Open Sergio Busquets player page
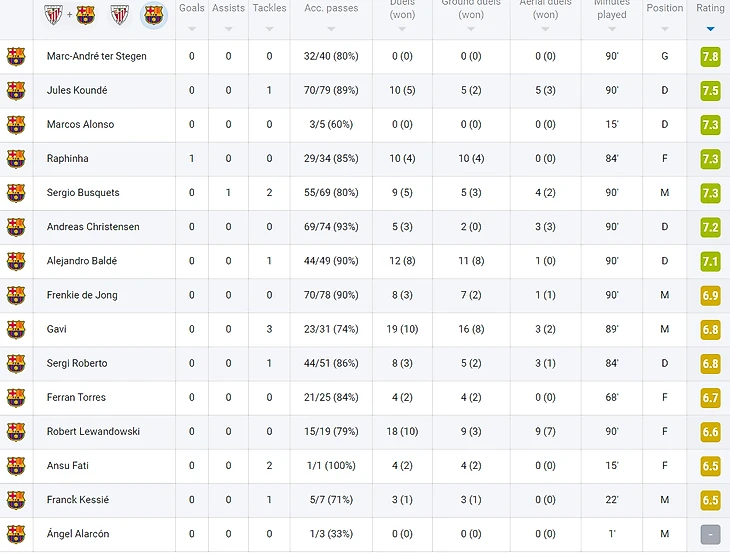This screenshot has height=554, width=730. (x=83, y=193)
